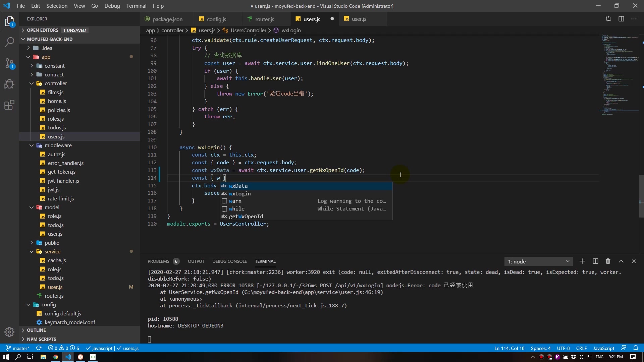Open the Source Control view
This screenshot has height=362, width=644.
(9, 63)
